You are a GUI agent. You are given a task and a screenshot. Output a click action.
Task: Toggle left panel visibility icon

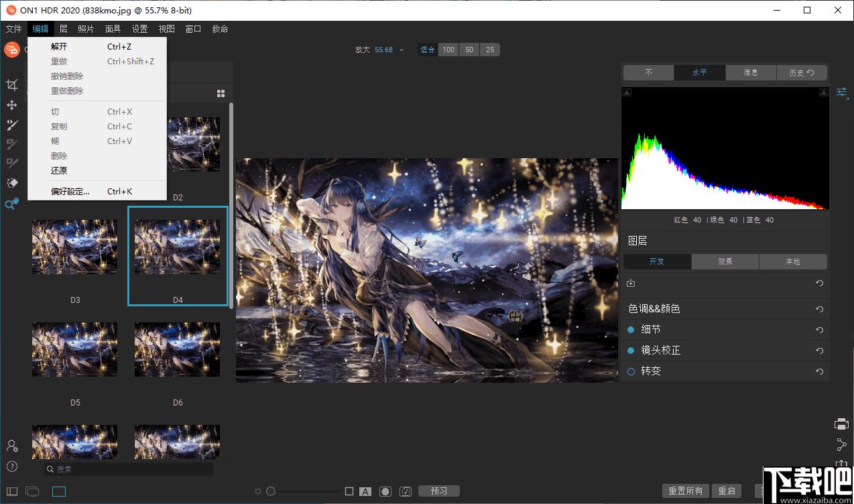(12, 492)
